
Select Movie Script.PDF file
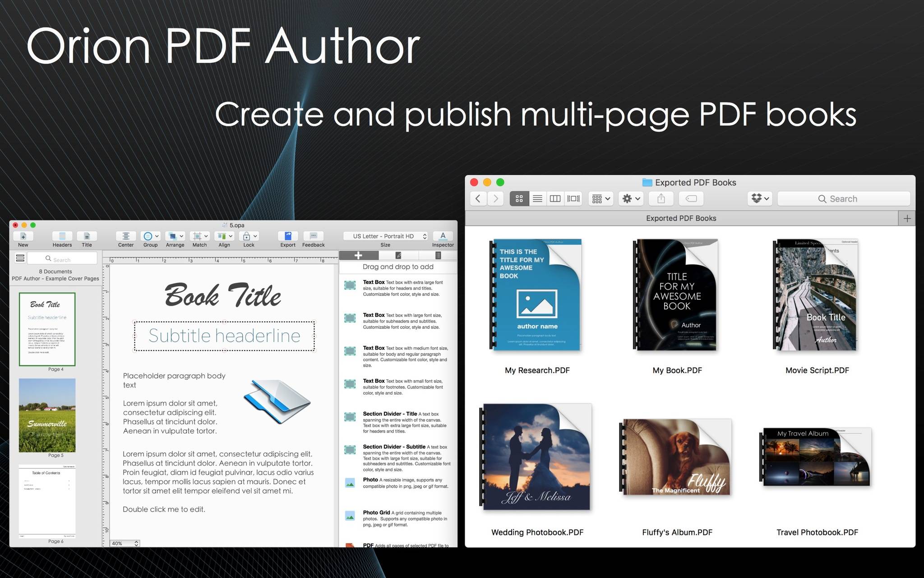(x=816, y=296)
